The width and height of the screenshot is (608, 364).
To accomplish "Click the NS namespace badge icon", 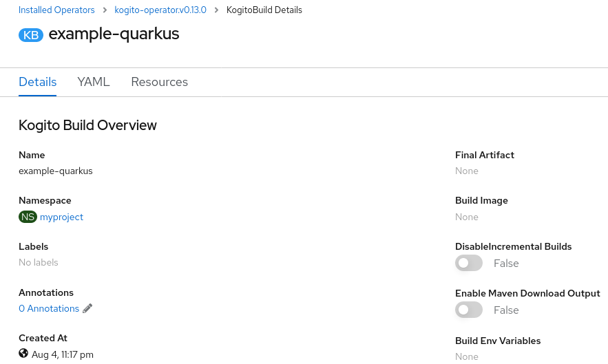I will (x=28, y=217).
